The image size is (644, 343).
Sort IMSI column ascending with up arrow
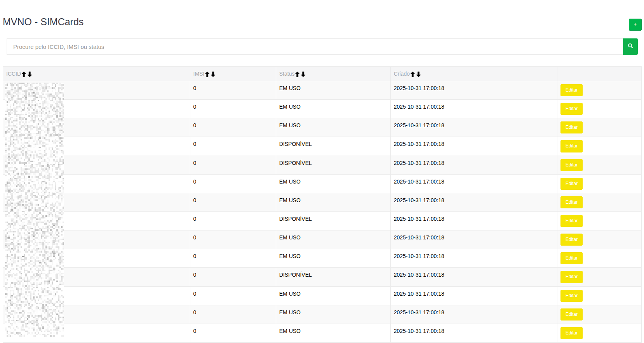207,74
